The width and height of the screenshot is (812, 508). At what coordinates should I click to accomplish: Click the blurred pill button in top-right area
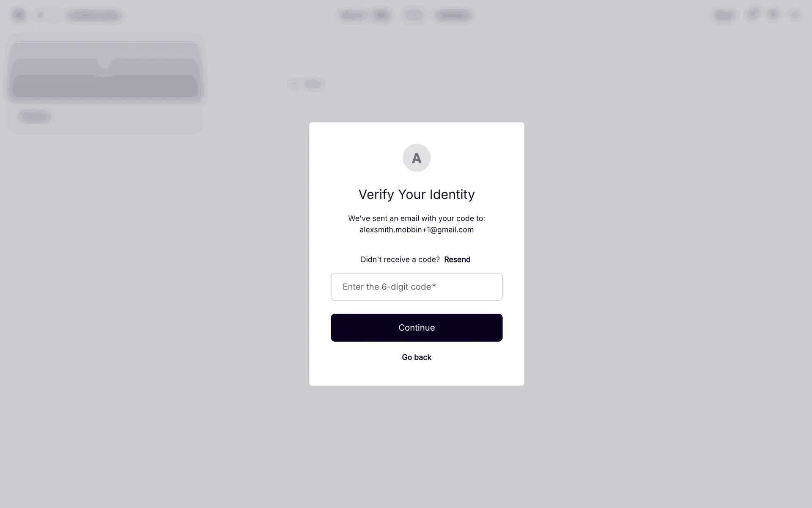[724, 16]
